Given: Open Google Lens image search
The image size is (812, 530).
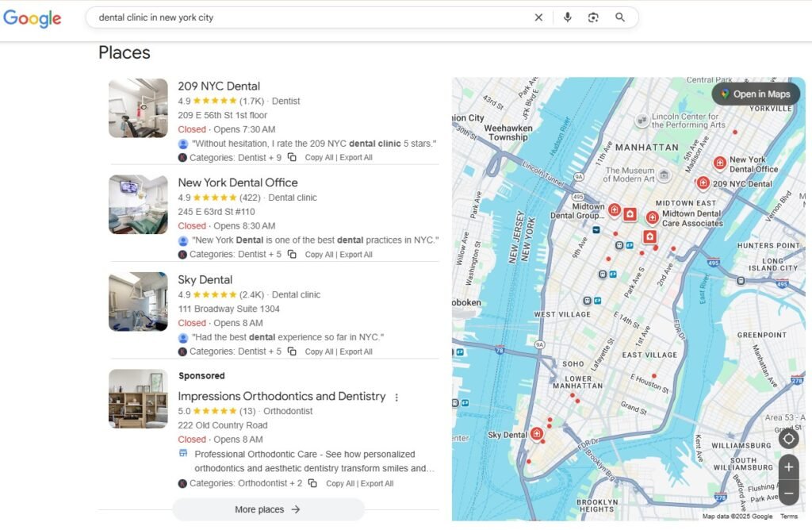Looking at the screenshot, I should [x=593, y=17].
